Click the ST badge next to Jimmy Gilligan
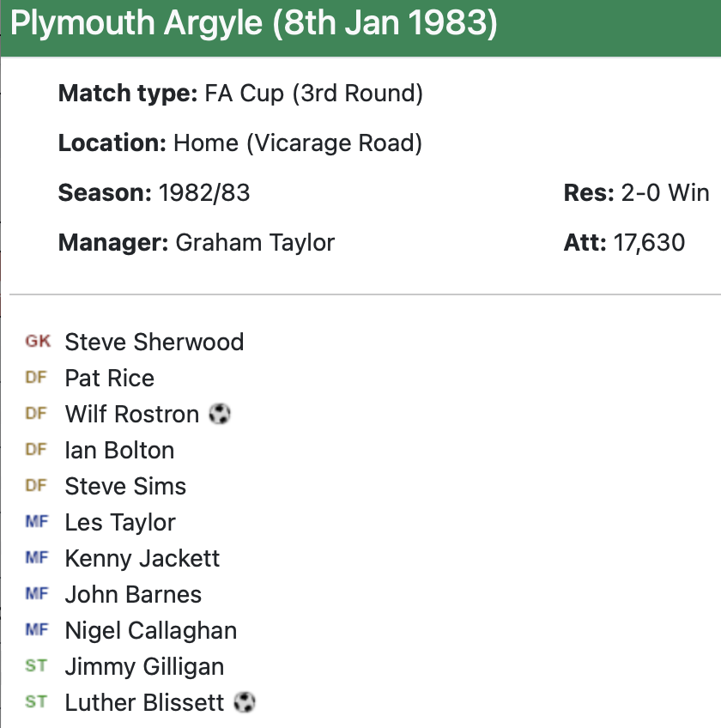This screenshot has width=721, height=728. point(36,667)
